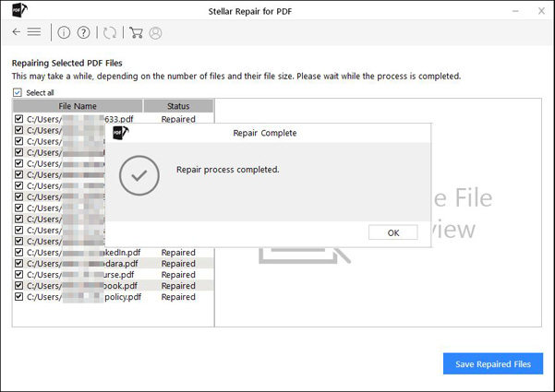This screenshot has width=555, height=392.
Task: Uncheck the file ending in dara.pdf
Action: coord(18,264)
